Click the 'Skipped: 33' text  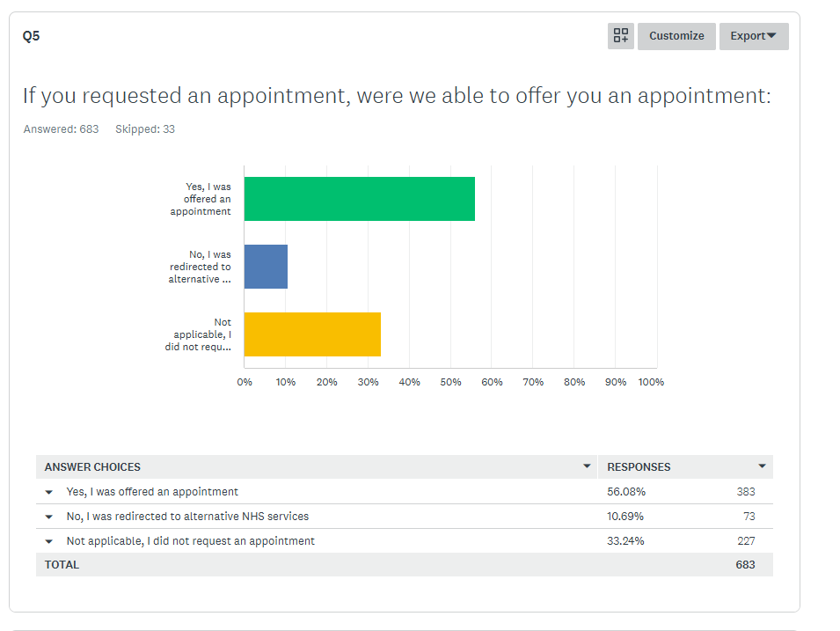145,129
